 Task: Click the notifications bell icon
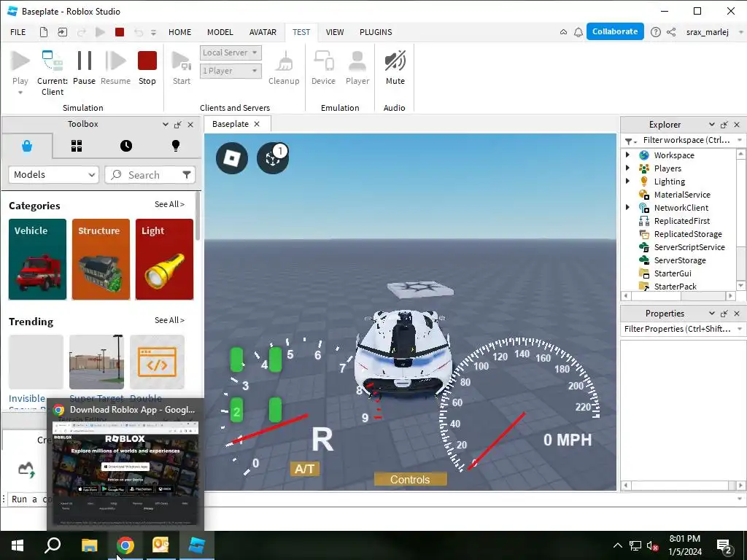coord(578,32)
